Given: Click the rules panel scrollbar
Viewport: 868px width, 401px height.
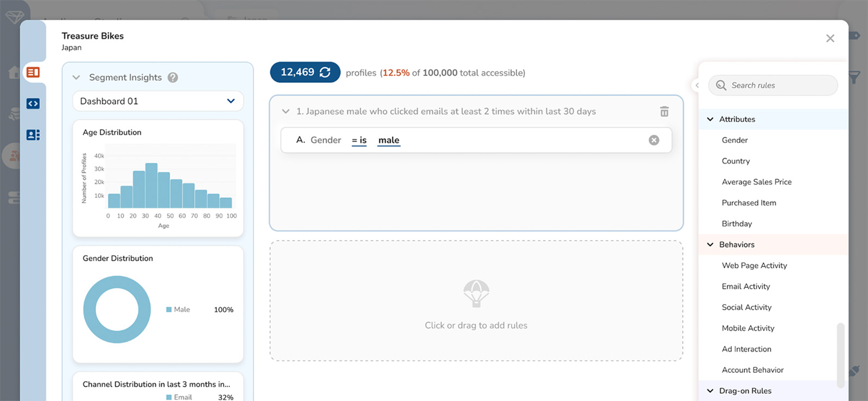Looking at the screenshot, I should [840, 355].
